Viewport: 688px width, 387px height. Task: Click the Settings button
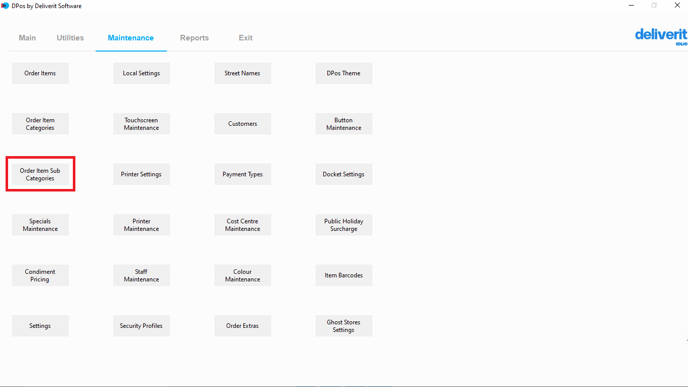pos(40,326)
